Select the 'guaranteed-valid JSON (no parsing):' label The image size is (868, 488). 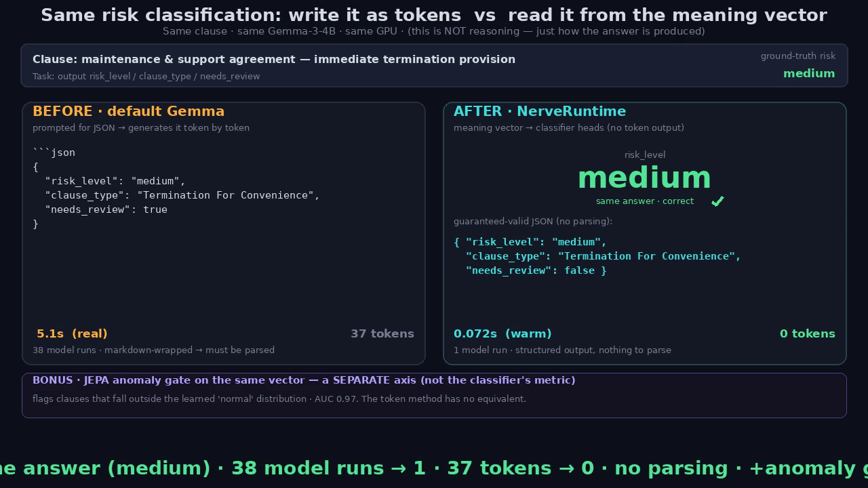(533, 222)
